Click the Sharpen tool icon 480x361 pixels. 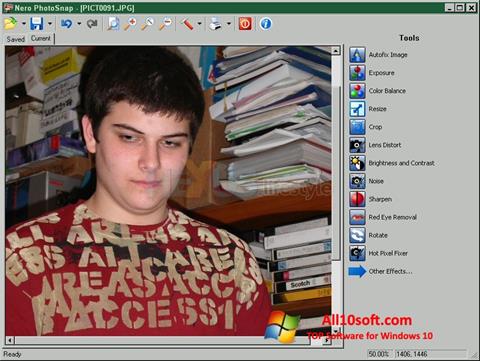[357, 199]
